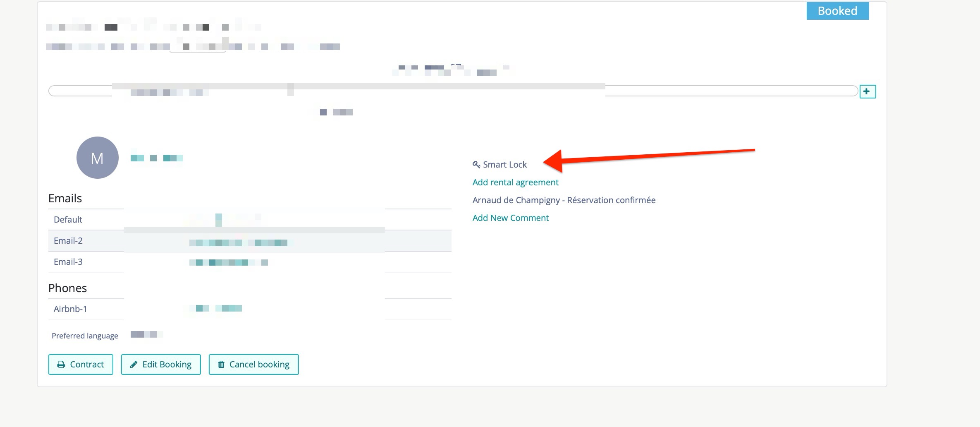Click the Add New Comment link

(510, 218)
